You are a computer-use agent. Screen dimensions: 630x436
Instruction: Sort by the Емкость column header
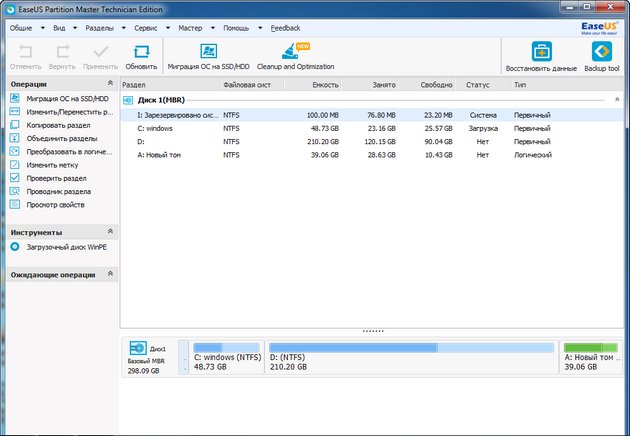[x=313, y=85]
